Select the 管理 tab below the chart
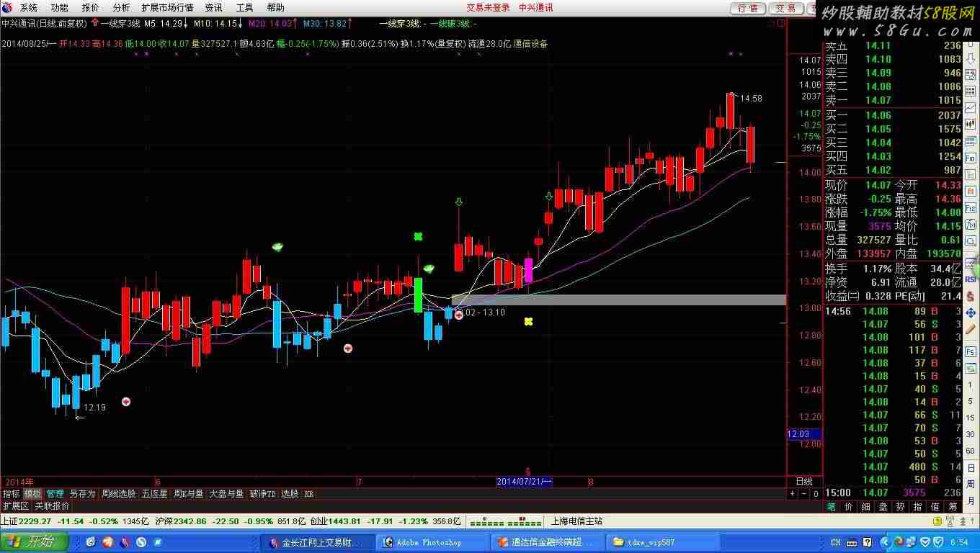This screenshot has width=980, height=553. coord(55,494)
